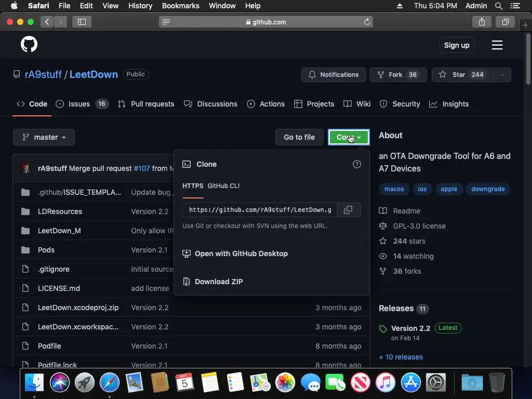Open a new tab with plus button
This screenshot has width=532, height=399.
point(525,25)
